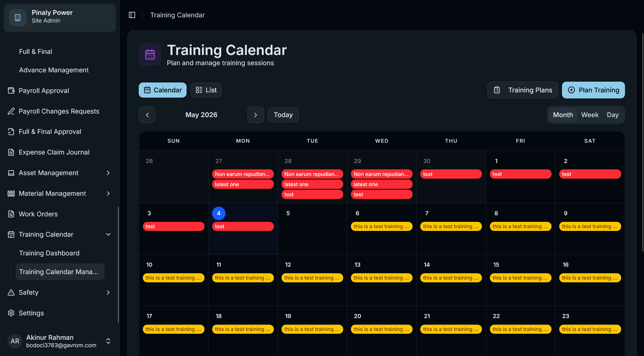Click the AR user avatar

(x=15, y=341)
